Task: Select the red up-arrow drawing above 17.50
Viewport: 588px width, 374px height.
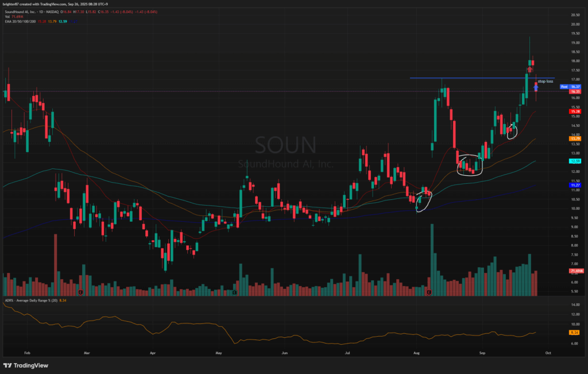Action: [x=529, y=69]
